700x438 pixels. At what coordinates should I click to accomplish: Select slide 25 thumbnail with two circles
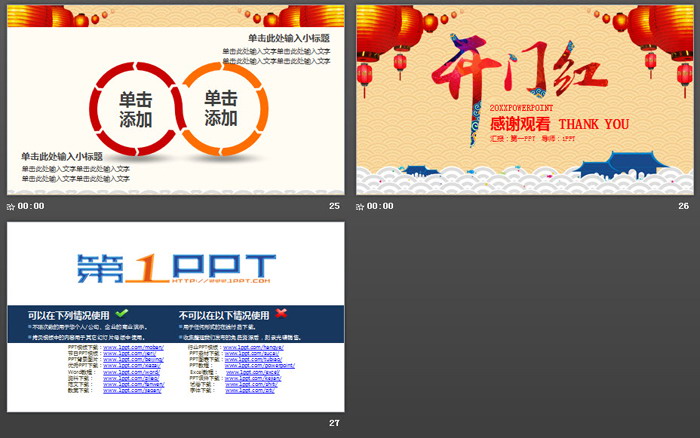point(175,100)
